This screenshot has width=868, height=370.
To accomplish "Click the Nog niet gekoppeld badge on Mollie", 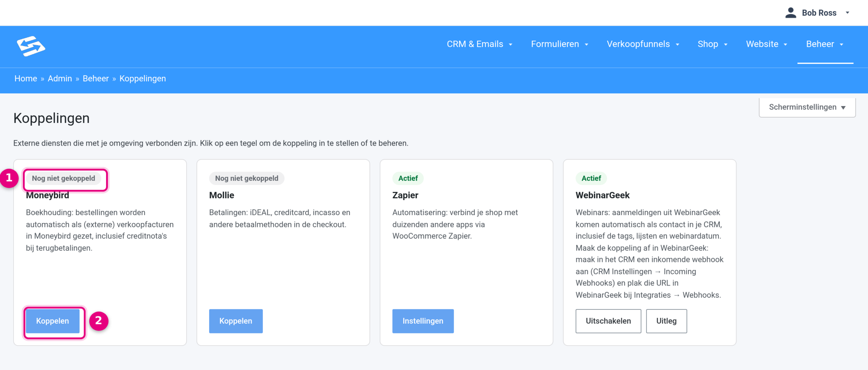I will pos(247,178).
